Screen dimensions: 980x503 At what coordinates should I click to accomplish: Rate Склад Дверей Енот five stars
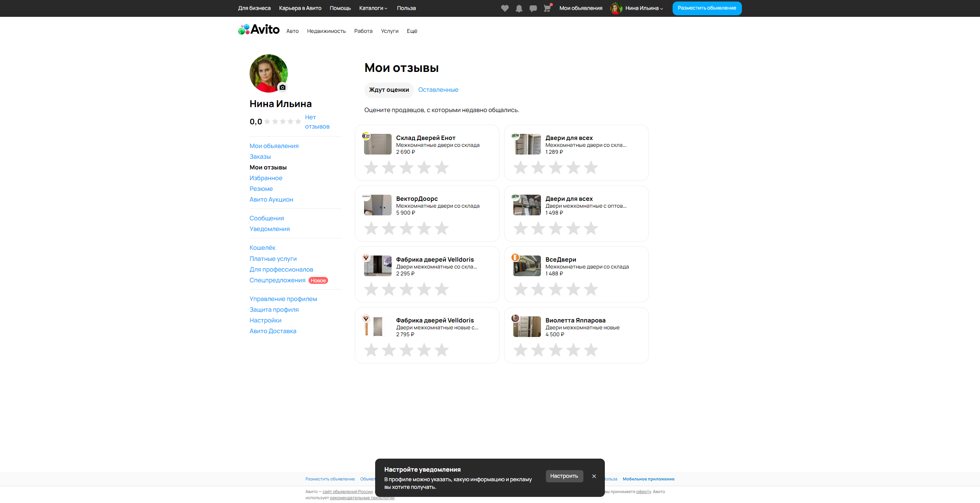pos(441,168)
